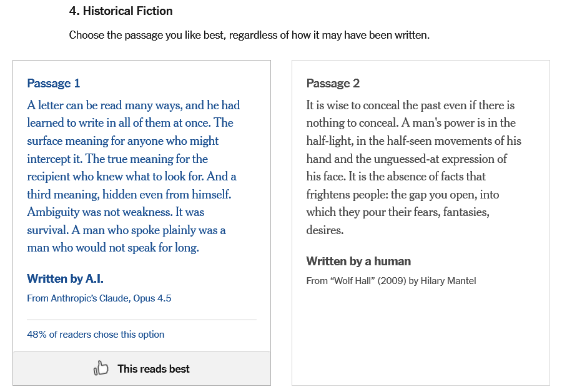Viewport: 562px width, 392px height.
Task: Click the "4. Historical Fiction" heading
Action: coord(121,11)
